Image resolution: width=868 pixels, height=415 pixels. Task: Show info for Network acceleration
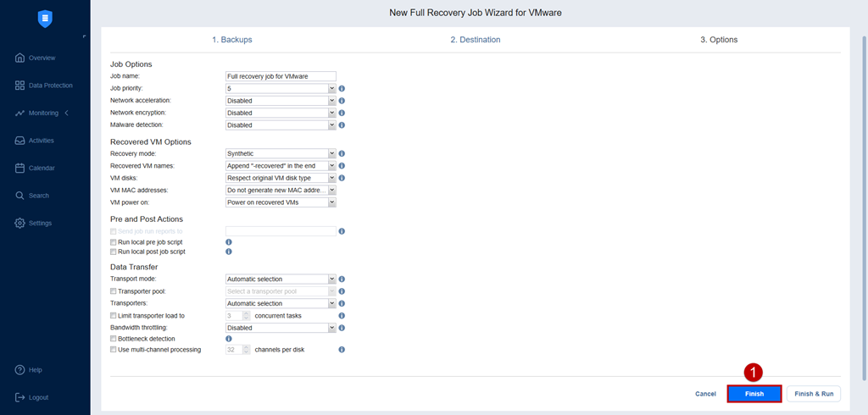pos(342,101)
